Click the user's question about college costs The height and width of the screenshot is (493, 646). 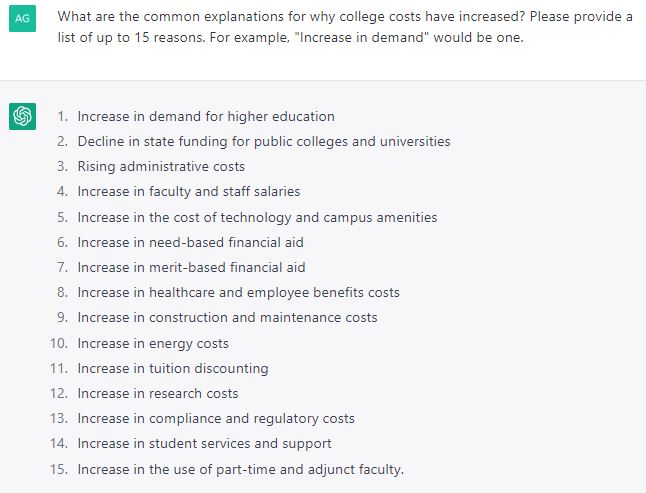tap(345, 27)
